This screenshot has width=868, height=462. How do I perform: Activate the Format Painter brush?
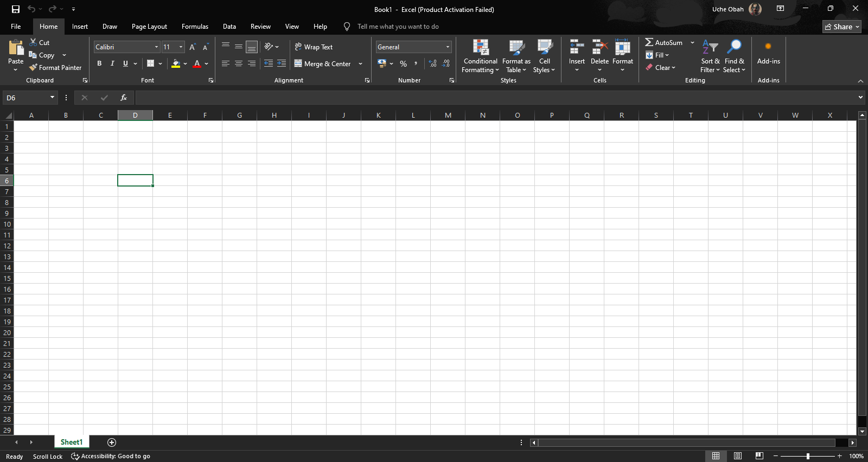33,68
